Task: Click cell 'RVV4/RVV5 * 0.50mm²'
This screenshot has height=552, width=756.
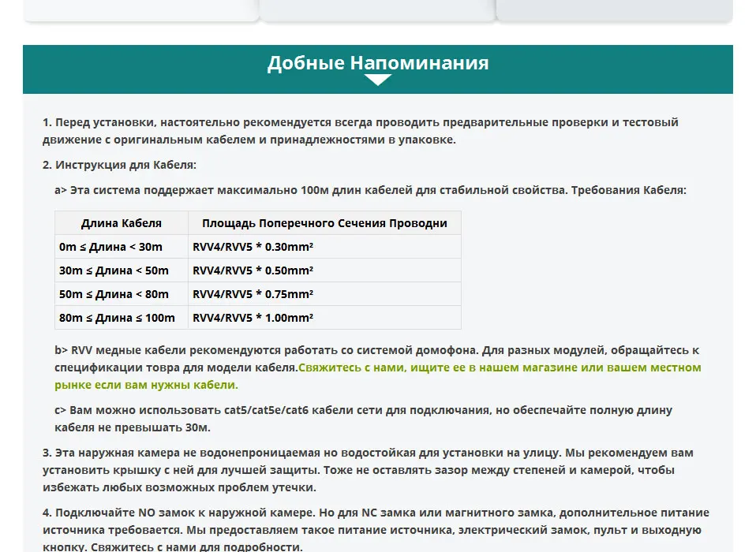Action: (x=324, y=270)
